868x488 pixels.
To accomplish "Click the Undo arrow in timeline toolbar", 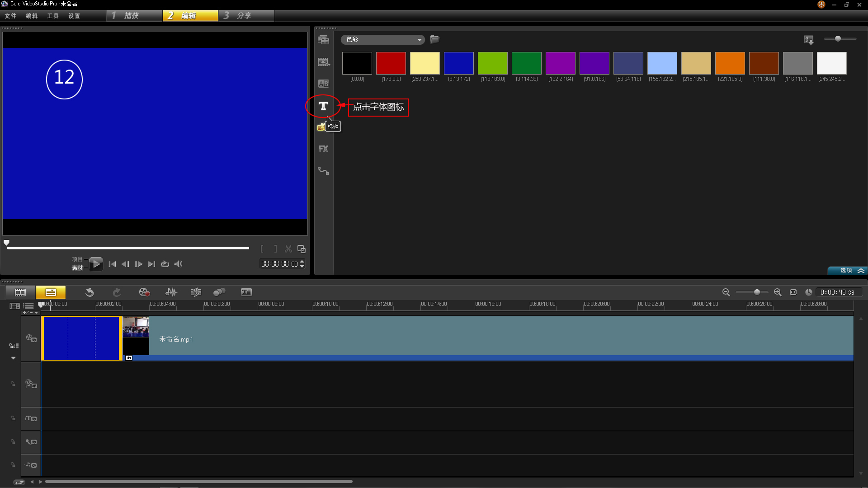I will point(90,292).
